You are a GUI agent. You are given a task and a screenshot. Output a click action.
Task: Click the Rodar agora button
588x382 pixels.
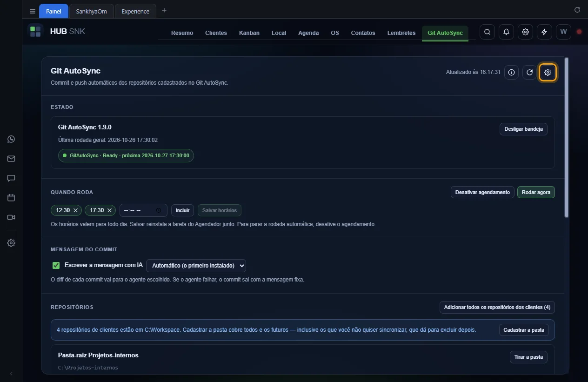pyautogui.click(x=536, y=192)
